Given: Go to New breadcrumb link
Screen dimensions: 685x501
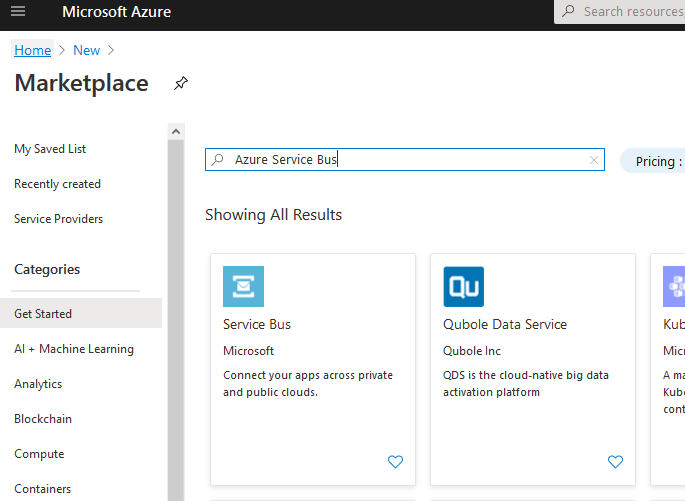Looking at the screenshot, I should pos(86,50).
